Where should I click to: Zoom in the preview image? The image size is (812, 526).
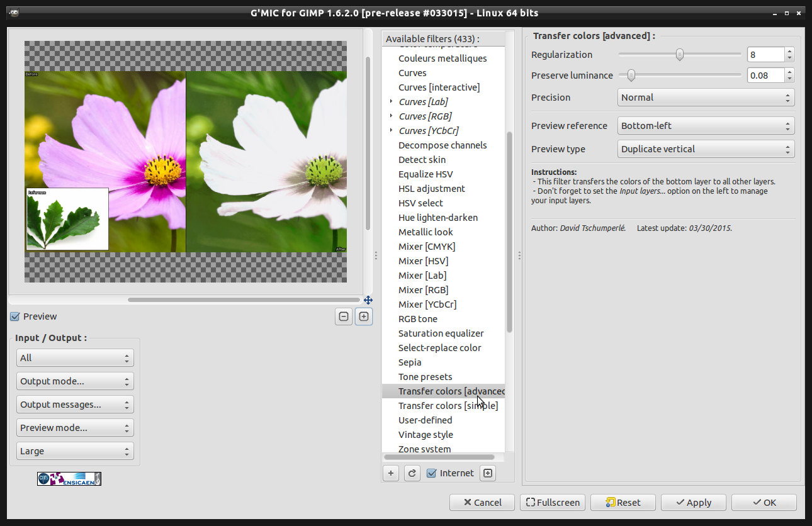[x=363, y=316]
